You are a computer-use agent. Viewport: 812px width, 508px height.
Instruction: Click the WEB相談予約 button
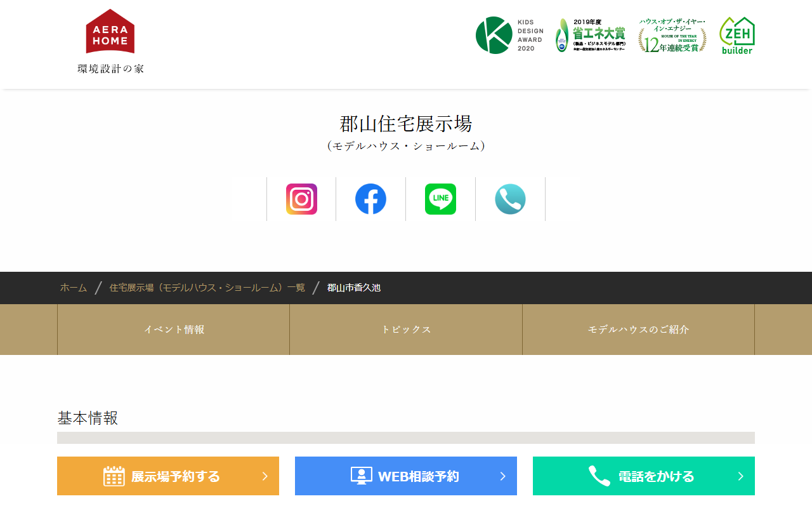pyautogui.click(x=406, y=476)
